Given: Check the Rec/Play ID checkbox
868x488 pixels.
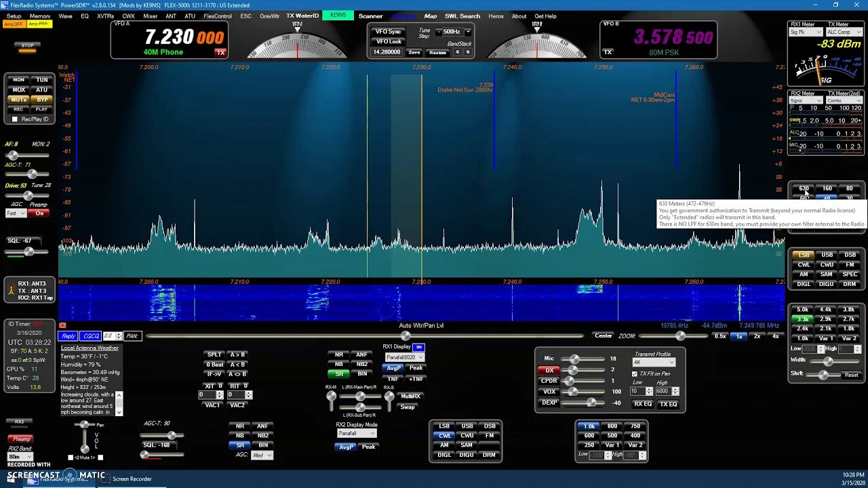Looking at the screenshot, I should tap(15, 119).
